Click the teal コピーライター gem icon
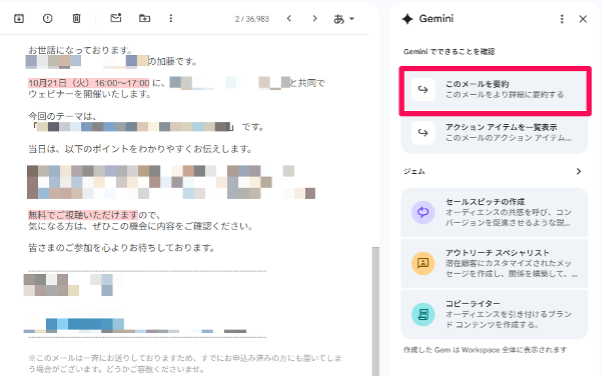The image size is (604, 376). pyautogui.click(x=423, y=314)
